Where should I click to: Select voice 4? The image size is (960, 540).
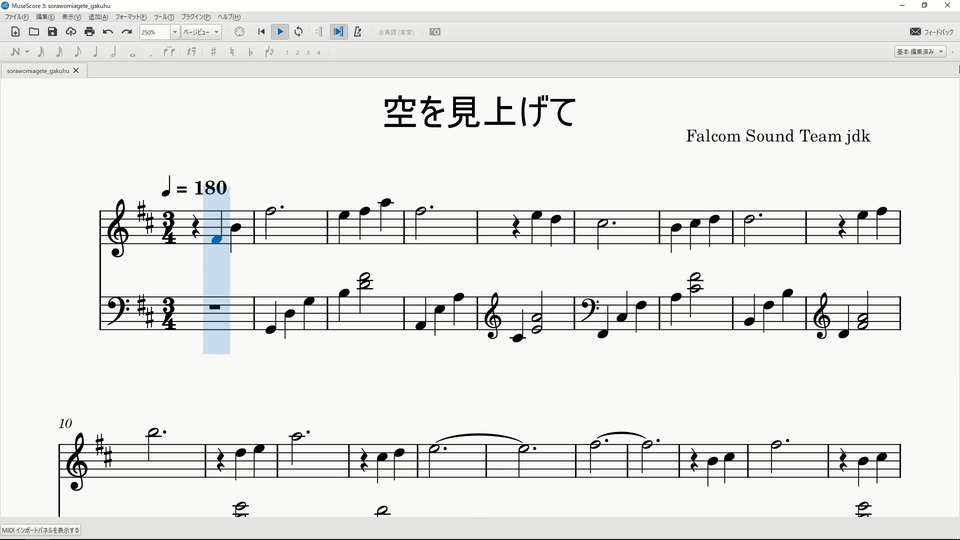318,53
